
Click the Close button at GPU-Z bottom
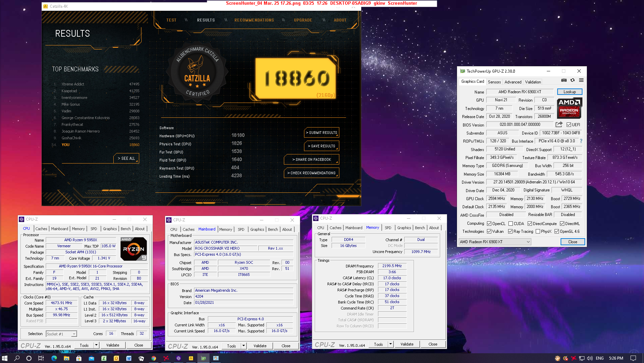(x=573, y=242)
